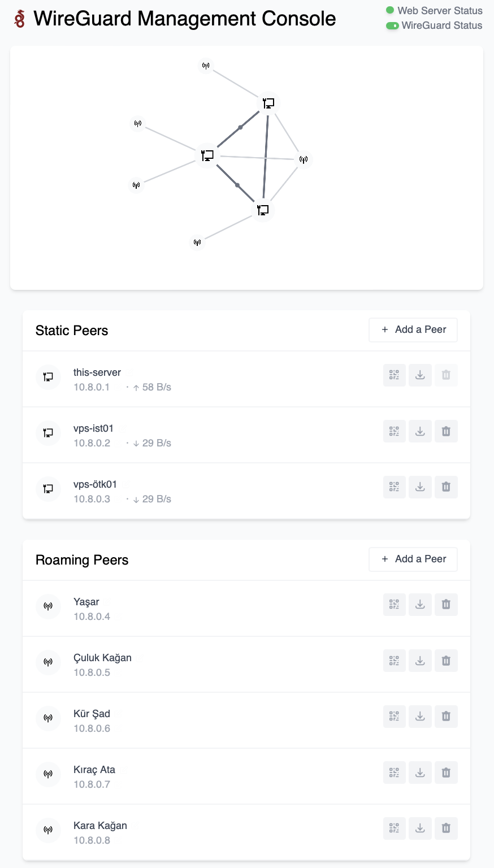Download config for Çuluk Kağan
The width and height of the screenshot is (494, 868).
point(420,661)
